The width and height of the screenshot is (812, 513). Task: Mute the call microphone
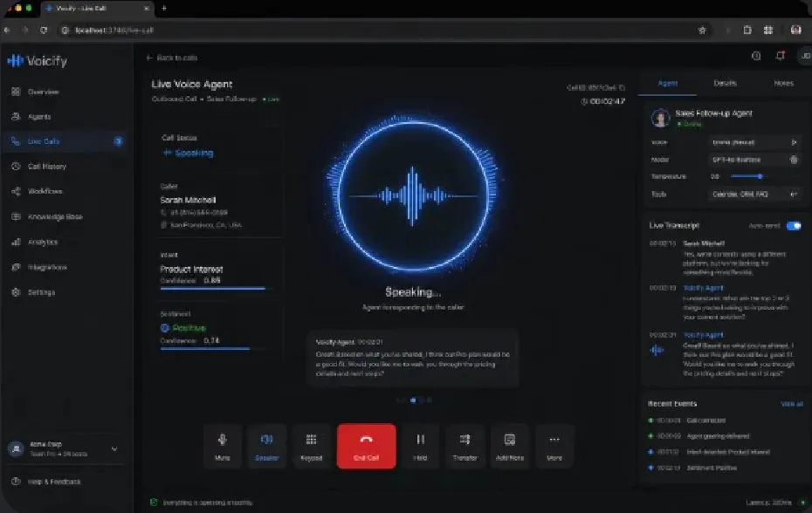222,446
